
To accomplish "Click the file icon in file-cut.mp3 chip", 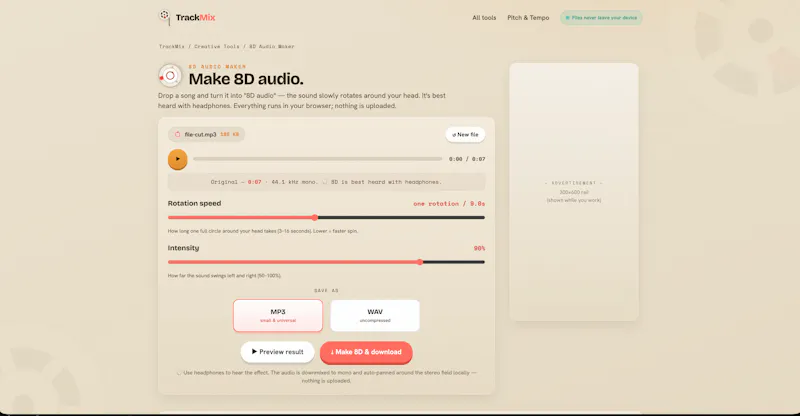I will point(178,134).
